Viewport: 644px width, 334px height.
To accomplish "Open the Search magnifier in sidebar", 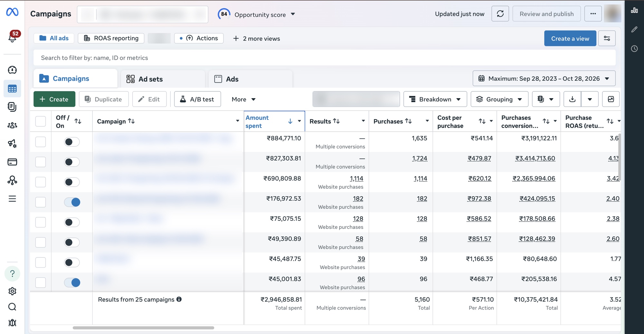I will pyautogui.click(x=12, y=307).
